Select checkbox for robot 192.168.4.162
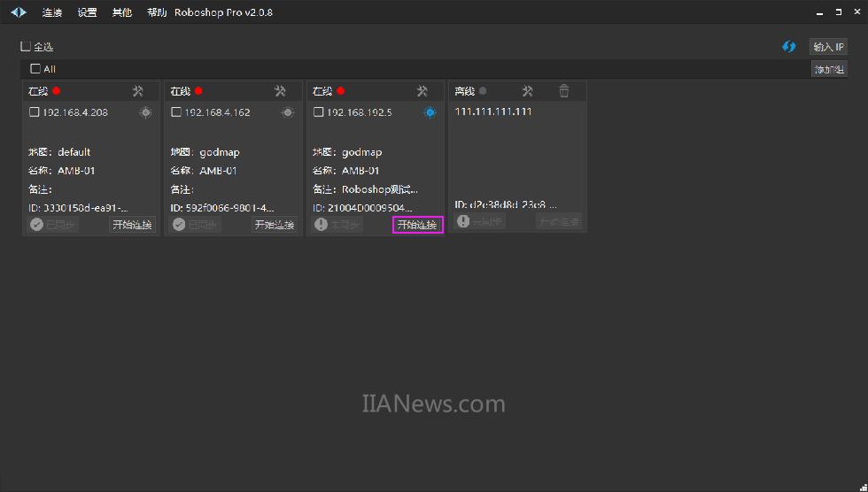Viewport: 868px width, 492px height. (x=176, y=112)
